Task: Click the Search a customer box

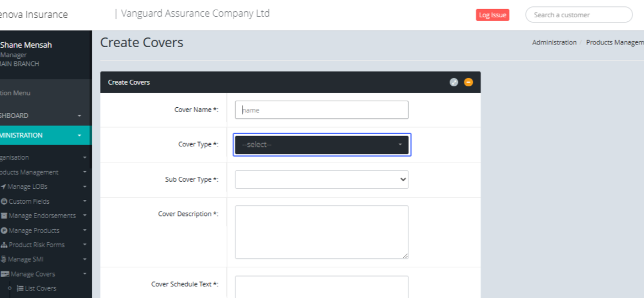Action: [579, 15]
